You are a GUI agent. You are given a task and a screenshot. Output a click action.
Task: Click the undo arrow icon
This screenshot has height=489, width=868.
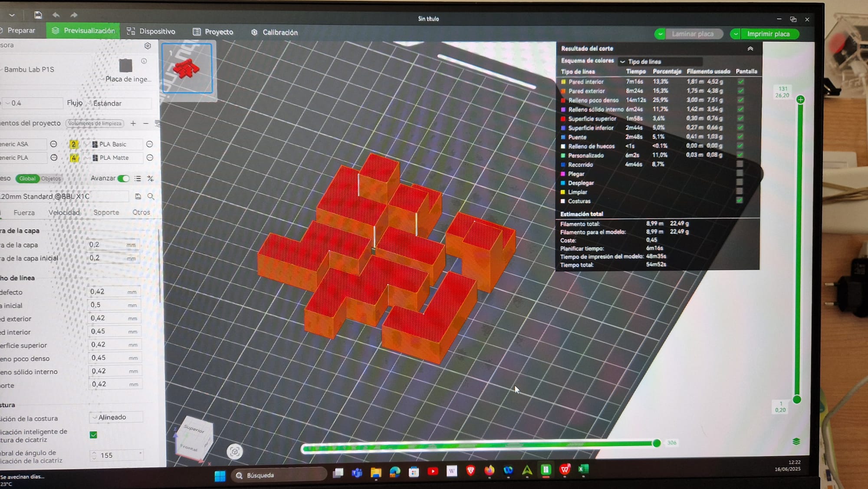coord(56,15)
